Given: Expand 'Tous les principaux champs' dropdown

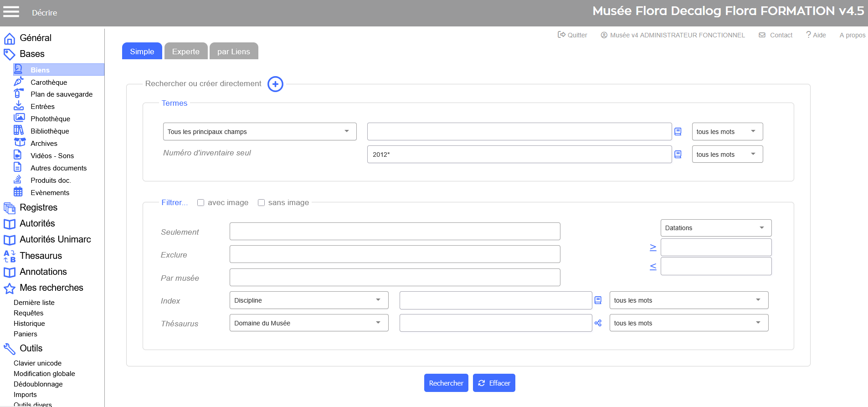Looking at the screenshot, I should (x=259, y=132).
